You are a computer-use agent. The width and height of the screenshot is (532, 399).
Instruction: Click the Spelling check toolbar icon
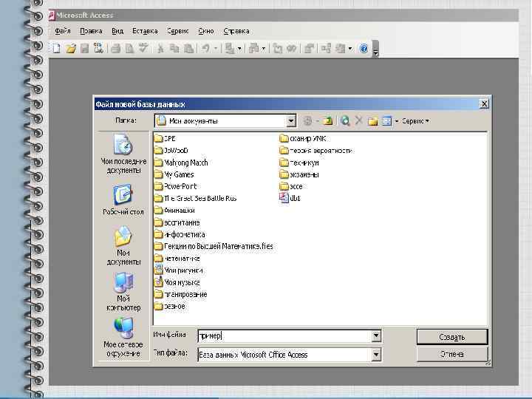pyautogui.click(x=143, y=48)
